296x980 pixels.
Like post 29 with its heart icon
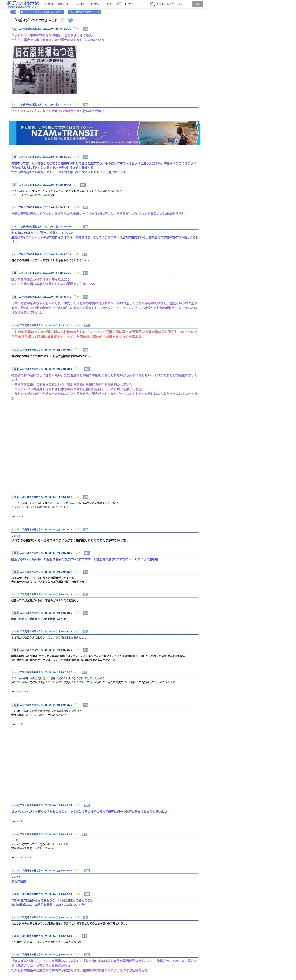pyautogui.click(x=76, y=955)
